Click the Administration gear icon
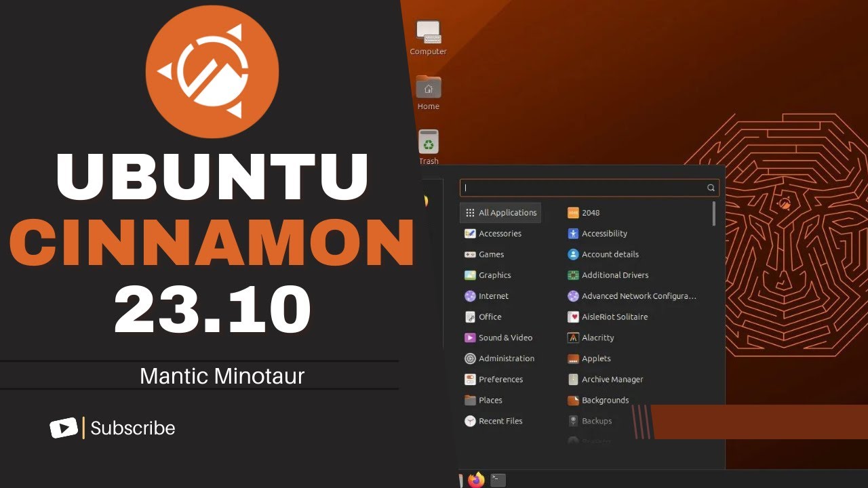Screen dimensions: 868x488 470,359
